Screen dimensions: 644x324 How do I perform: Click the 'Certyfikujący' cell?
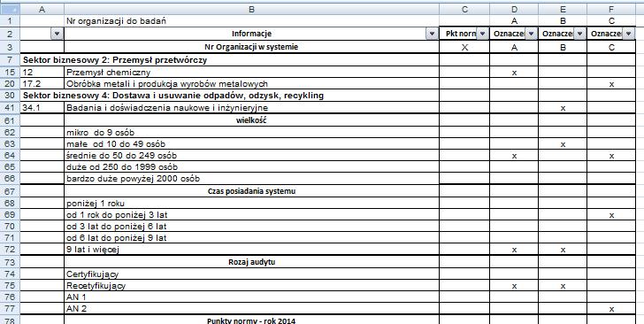[252, 274]
